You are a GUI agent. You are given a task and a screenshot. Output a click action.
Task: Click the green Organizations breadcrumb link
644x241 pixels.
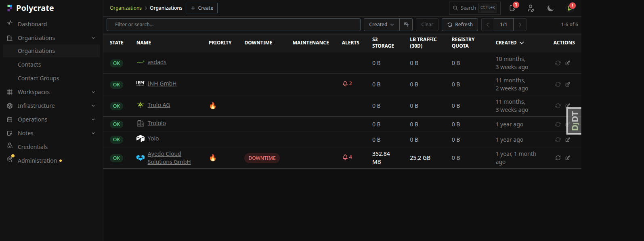[126, 8]
